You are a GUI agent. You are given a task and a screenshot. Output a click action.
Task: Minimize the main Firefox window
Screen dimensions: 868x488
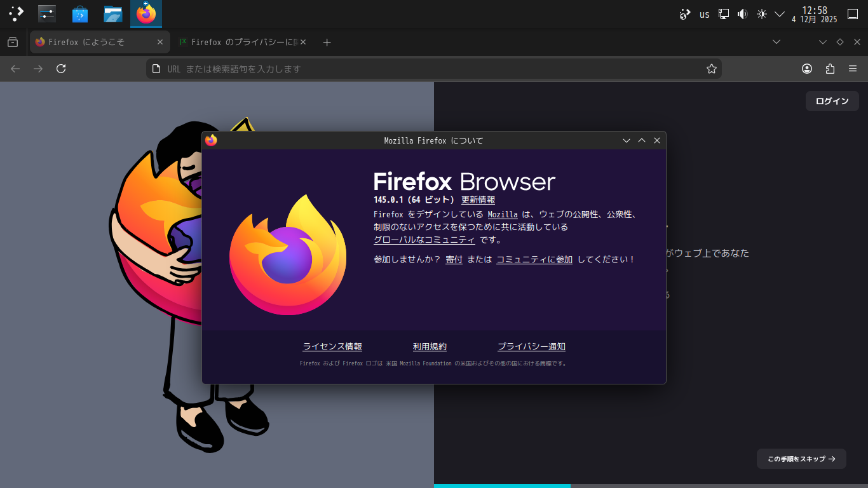823,42
